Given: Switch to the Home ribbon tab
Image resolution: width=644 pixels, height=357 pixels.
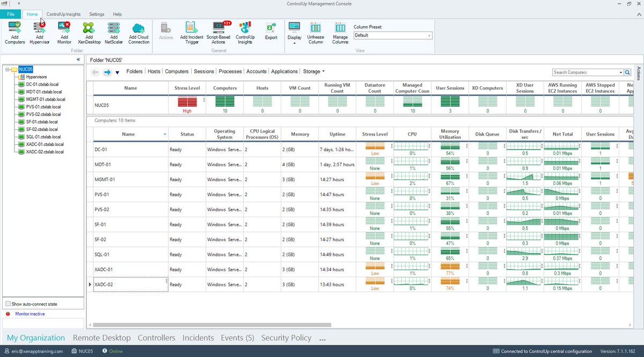Looking at the screenshot, I should click(x=33, y=14).
